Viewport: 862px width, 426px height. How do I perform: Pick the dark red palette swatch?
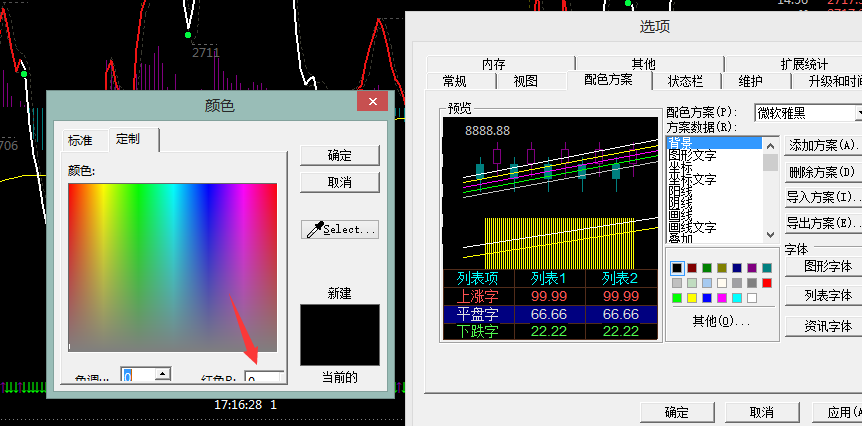pos(692,268)
